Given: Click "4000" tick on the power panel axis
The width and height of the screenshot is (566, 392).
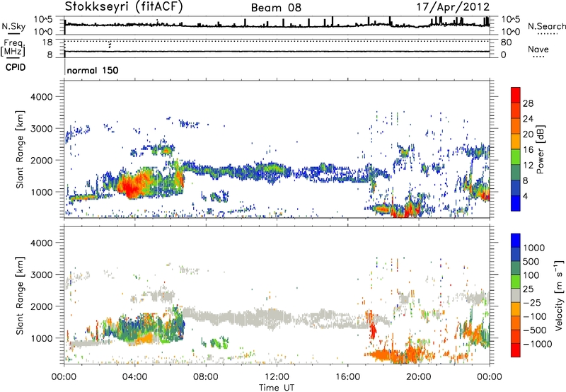Looking at the screenshot, I should pos(42,97).
